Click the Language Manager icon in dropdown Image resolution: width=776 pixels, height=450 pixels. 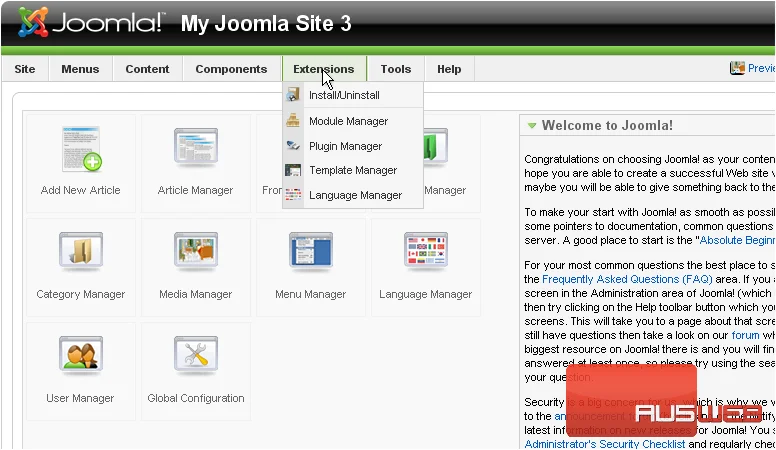click(293, 195)
